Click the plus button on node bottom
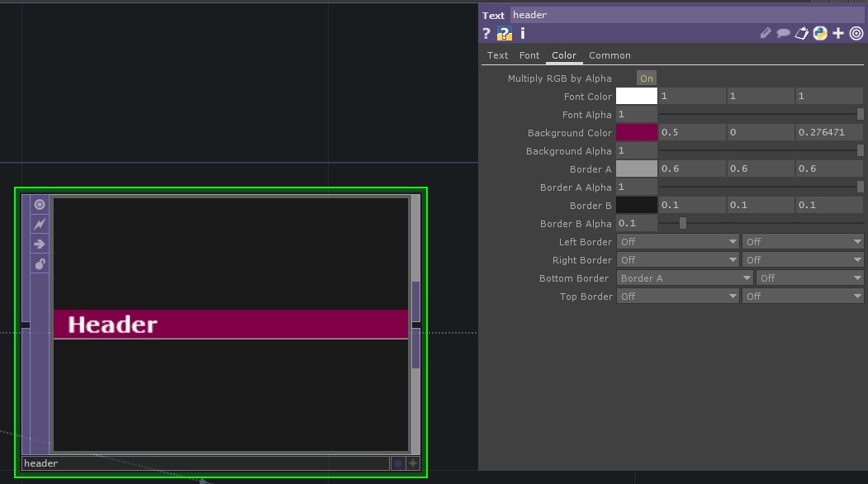Image resolution: width=868 pixels, height=484 pixels. tap(413, 463)
